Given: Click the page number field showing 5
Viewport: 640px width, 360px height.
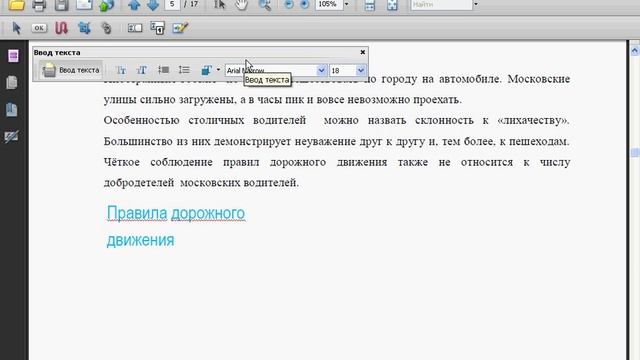Looking at the screenshot, I should click(172, 4).
